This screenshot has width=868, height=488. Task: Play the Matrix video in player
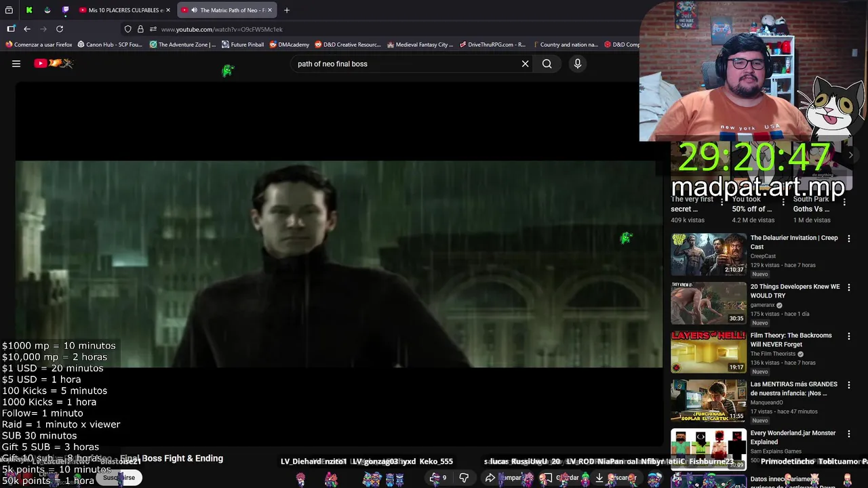tap(339, 264)
